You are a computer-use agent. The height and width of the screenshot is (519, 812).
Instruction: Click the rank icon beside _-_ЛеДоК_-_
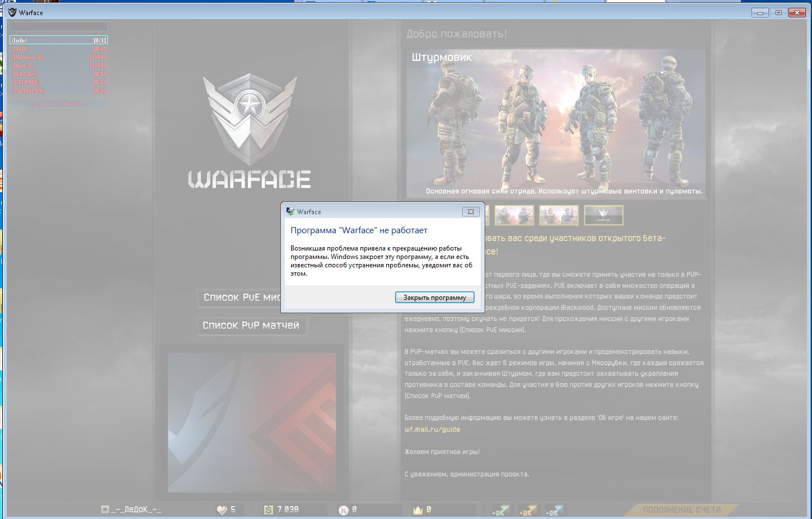pyautogui.click(x=105, y=509)
